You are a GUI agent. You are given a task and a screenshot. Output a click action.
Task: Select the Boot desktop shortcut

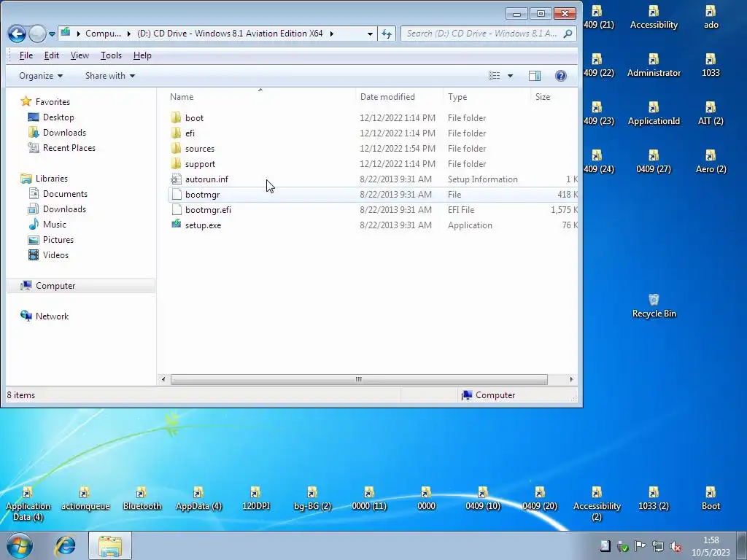(x=711, y=499)
